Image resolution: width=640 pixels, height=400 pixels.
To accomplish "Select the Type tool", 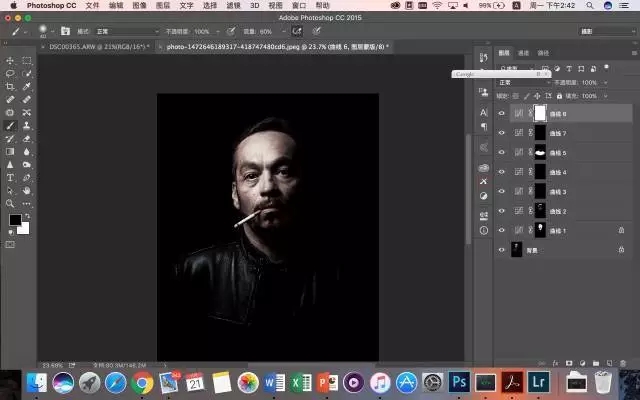I will [10, 177].
